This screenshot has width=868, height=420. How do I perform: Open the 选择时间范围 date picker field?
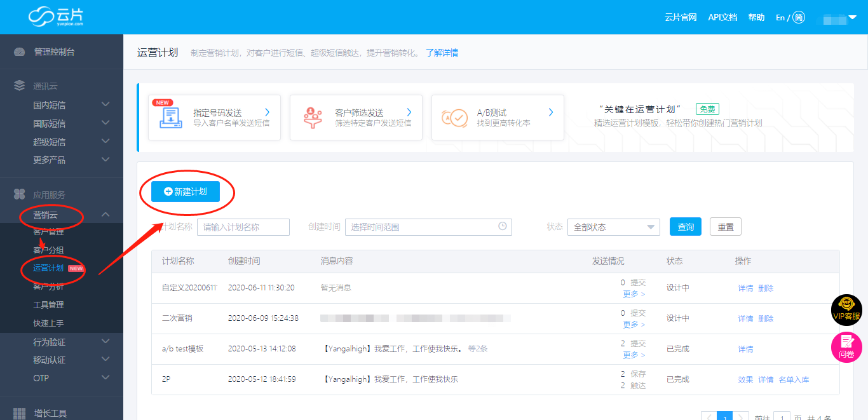pos(428,227)
